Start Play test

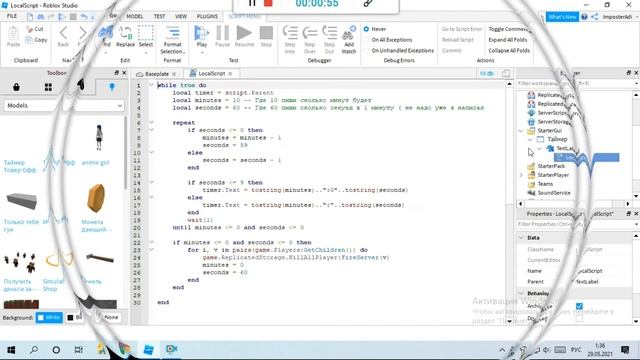pos(201,36)
